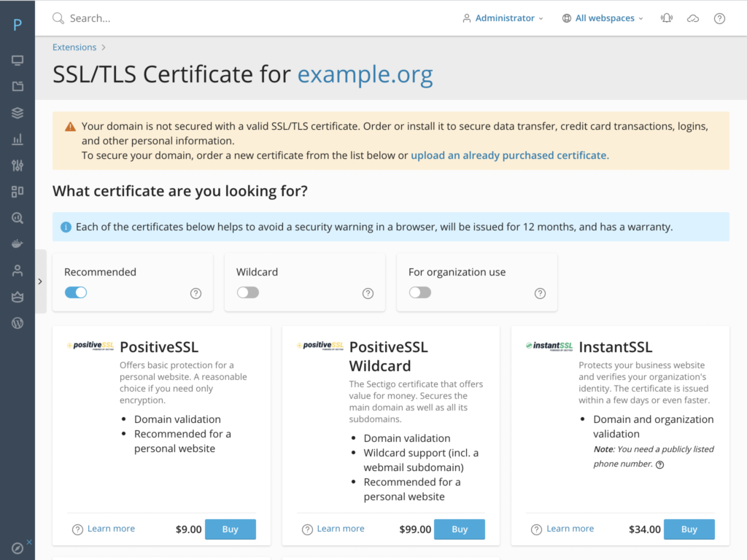Open the crown sidebar icon
Viewport: 747px width, 560px height.
pyautogui.click(x=18, y=297)
